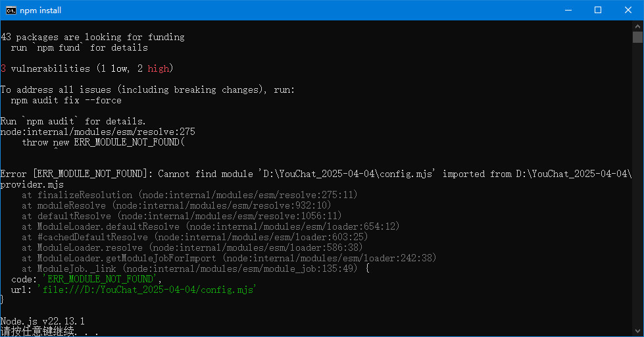The width and height of the screenshot is (644, 337).
Task: Click the vertical scrollbar thumb
Action: 637,37
